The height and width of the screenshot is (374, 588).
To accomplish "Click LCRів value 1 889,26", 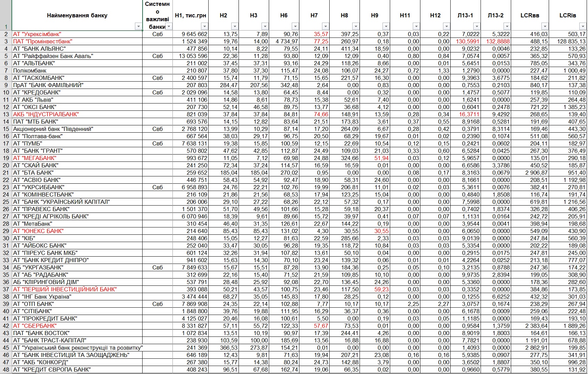I will [x=568, y=326].
